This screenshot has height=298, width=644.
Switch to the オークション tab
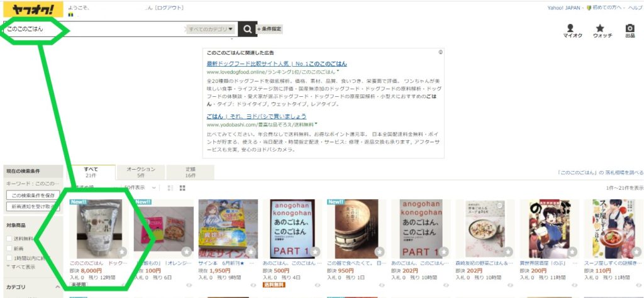[141, 172]
